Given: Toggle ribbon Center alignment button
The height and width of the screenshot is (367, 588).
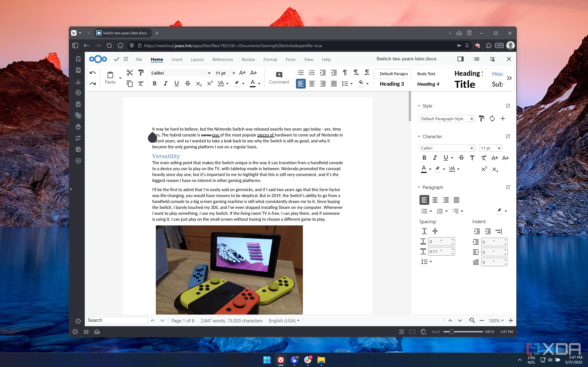Looking at the screenshot, I should tap(312, 84).
